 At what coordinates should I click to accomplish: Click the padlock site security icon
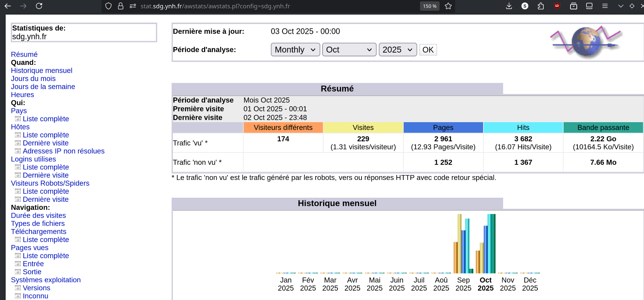click(121, 6)
